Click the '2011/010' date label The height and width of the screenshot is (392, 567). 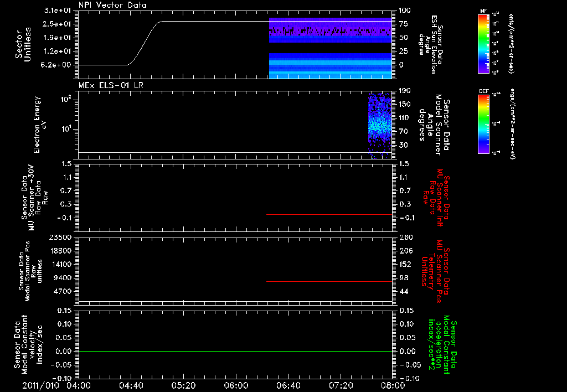[x=40, y=385]
